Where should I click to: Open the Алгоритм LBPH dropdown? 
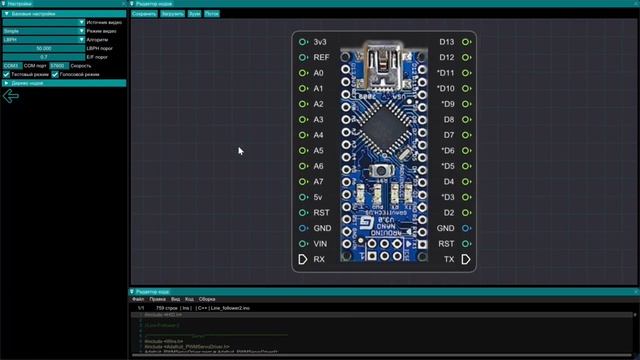tap(44, 40)
